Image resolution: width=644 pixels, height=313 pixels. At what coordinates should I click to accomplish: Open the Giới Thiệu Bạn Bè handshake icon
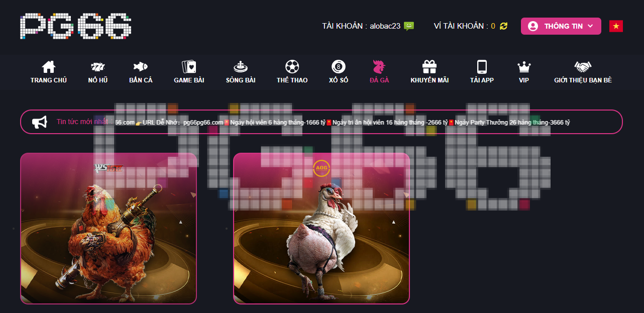[x=583, y=67]
